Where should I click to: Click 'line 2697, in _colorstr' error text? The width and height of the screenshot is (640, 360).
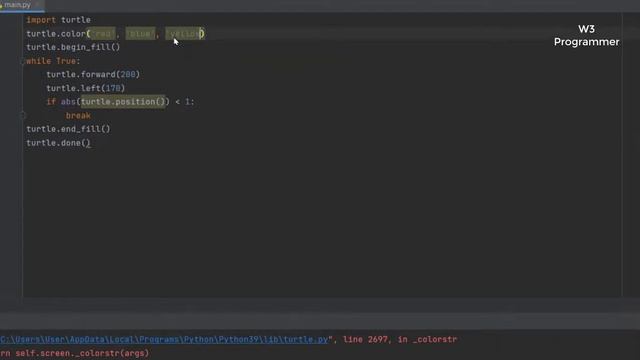pyautogui.click(x=400, y=340)
